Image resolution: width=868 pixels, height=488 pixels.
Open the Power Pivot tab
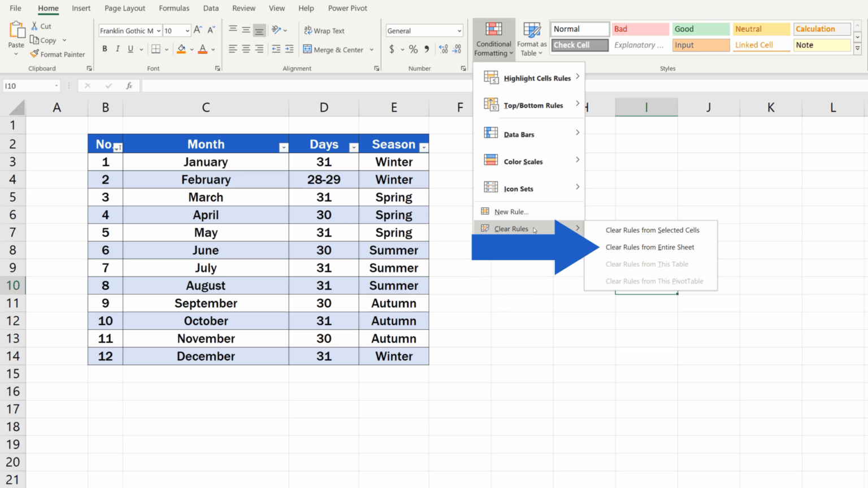[347, 8]
